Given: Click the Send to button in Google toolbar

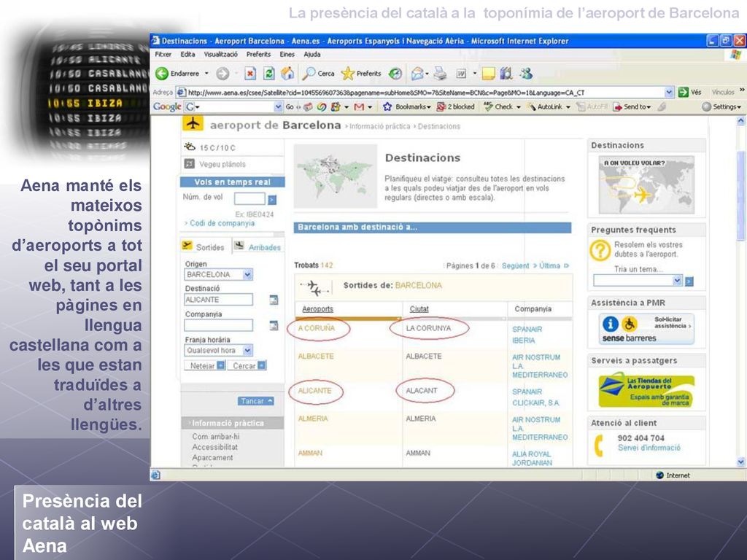Looking at the screenshot, I should [x=632, y=106].
